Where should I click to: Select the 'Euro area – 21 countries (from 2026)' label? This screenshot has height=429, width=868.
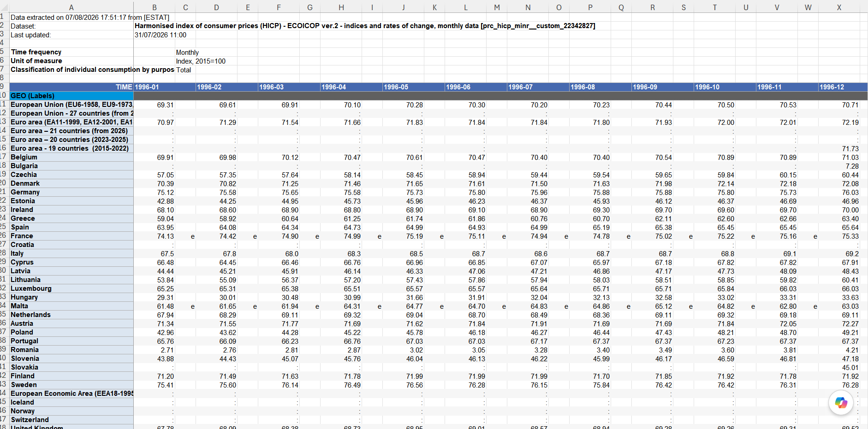pos(71,131)
